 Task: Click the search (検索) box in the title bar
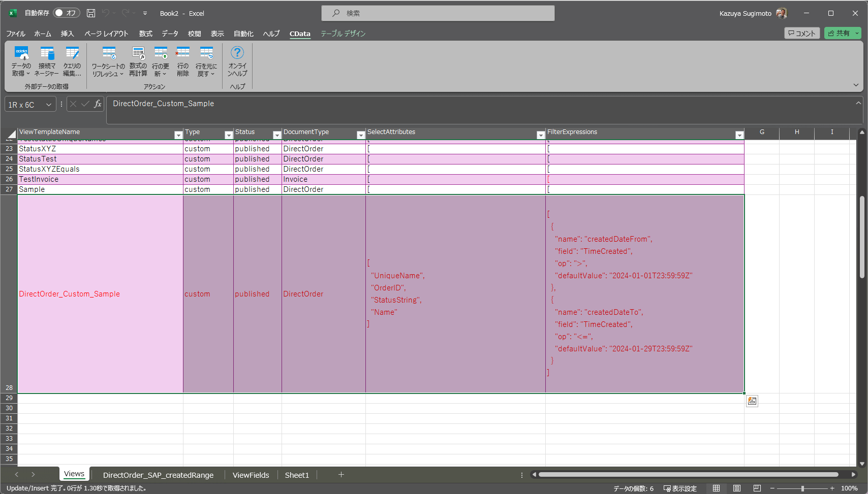438,13
